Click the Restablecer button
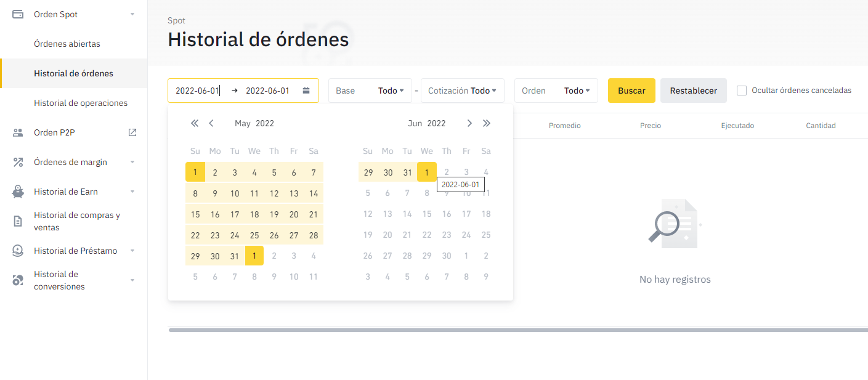The image size is (868, 380). tap(694, 91)
